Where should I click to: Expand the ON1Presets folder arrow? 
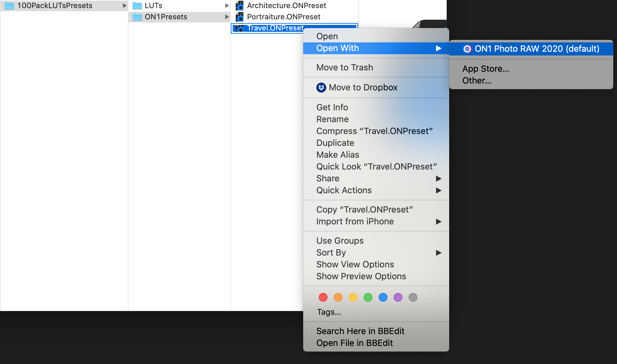pyautogui.click(x=227, y=17)
